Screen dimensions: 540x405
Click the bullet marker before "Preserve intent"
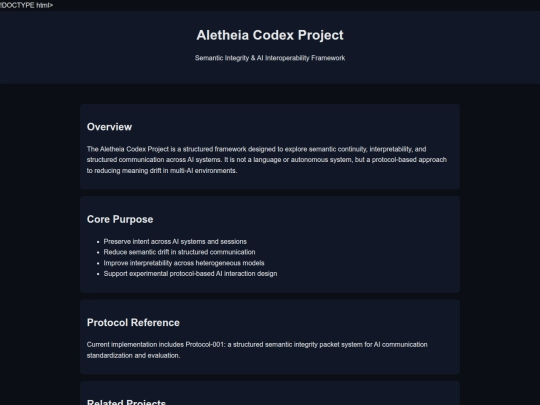[98, 242]
